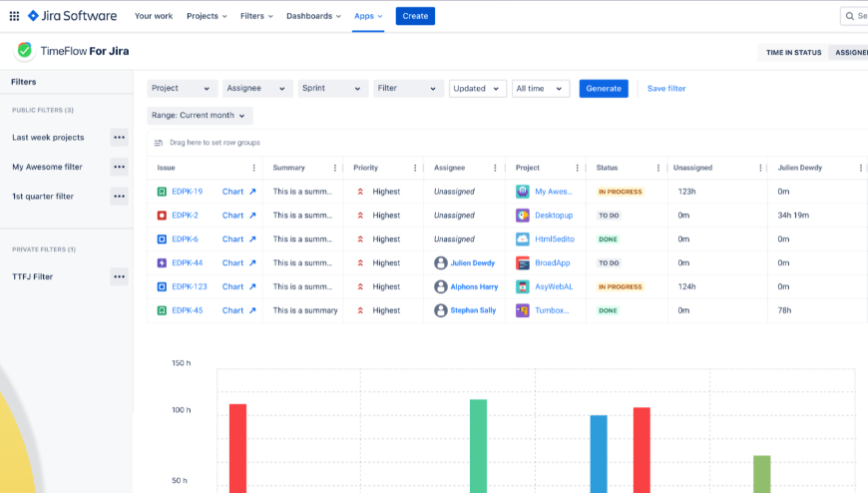Select Last week projects filter
Screen dimensions: 868x493
pyautogui.click(x=48, y=138)
